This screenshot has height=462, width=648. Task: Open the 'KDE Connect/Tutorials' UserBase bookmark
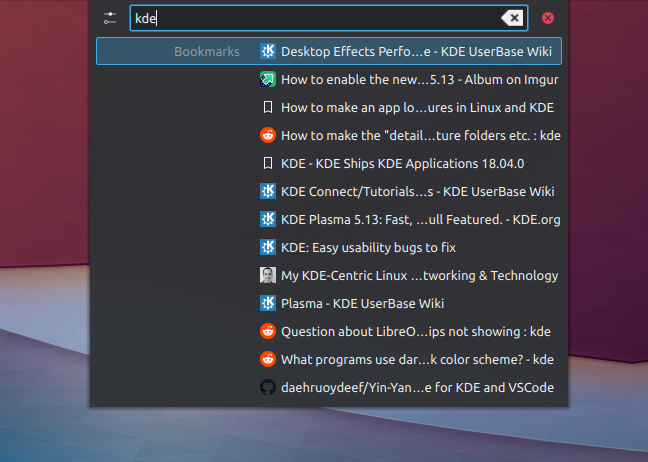pos(417,191)
